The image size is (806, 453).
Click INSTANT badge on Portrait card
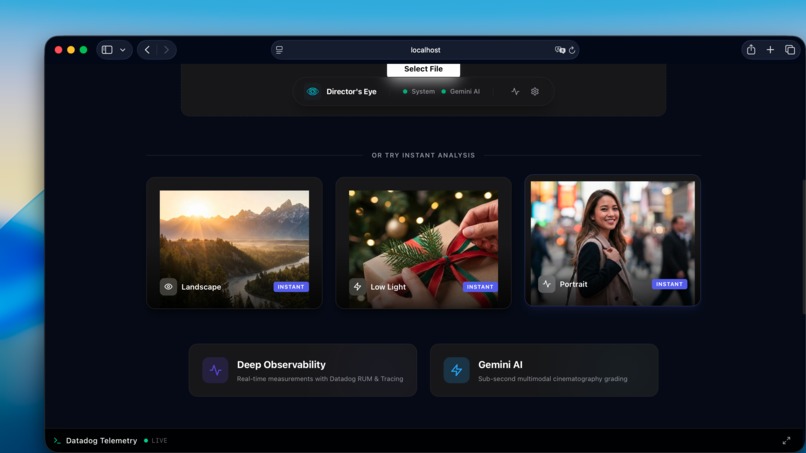tap(669, 284)
